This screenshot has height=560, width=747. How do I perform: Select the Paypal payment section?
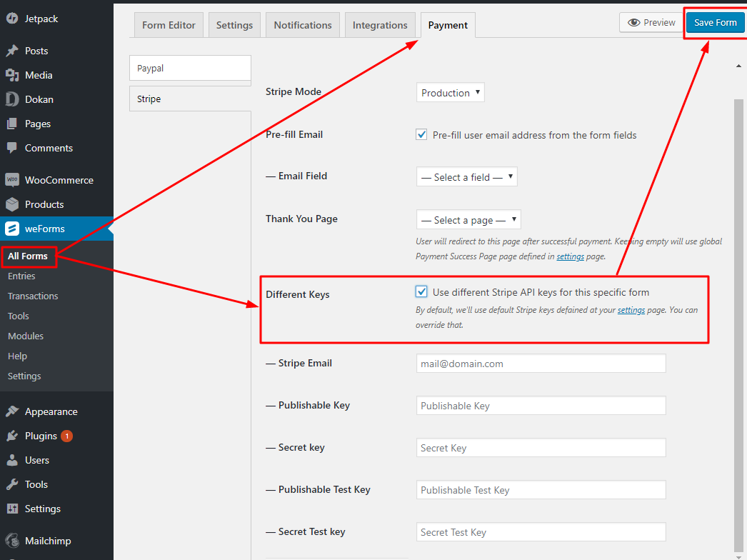click(x=190, y=68)
